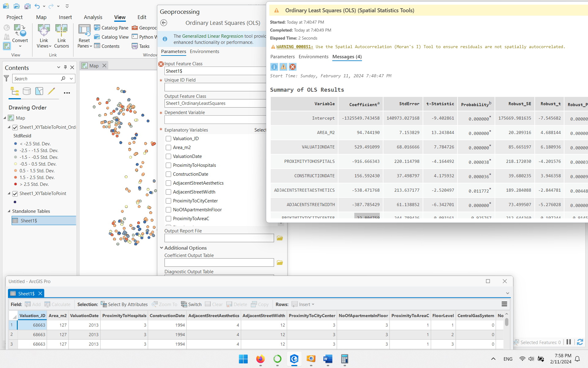Click the Windows Start button
Image resolution: width=588 pixels, height=368 pixels.
click(x=243, y=359)
